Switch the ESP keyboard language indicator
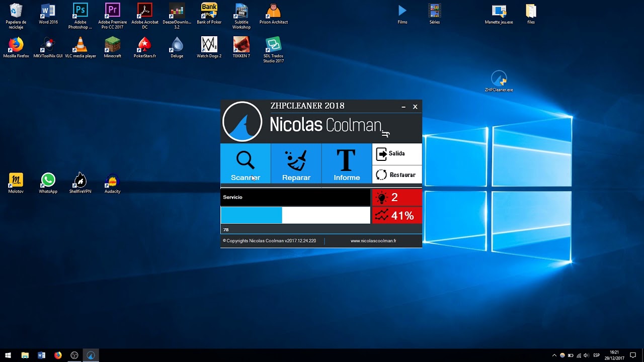The width and height of the screenshot is (644, 362). (597, 355)
